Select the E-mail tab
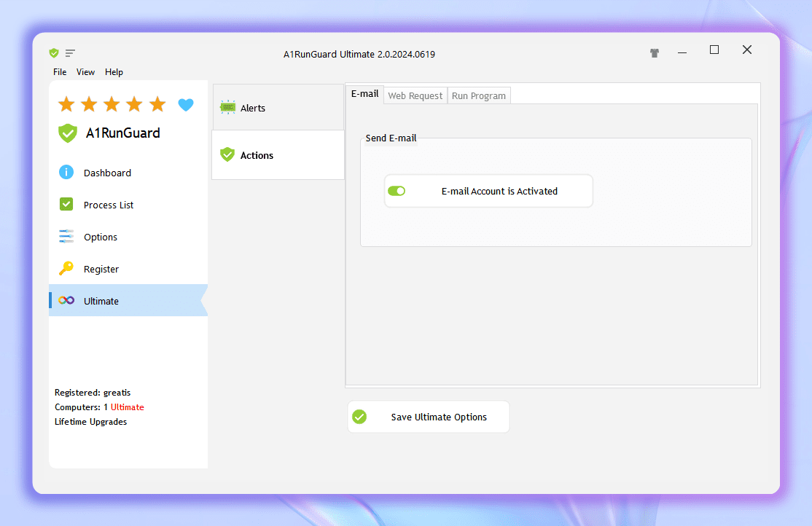This screenshot has width=812, height=526. [365, 94]
